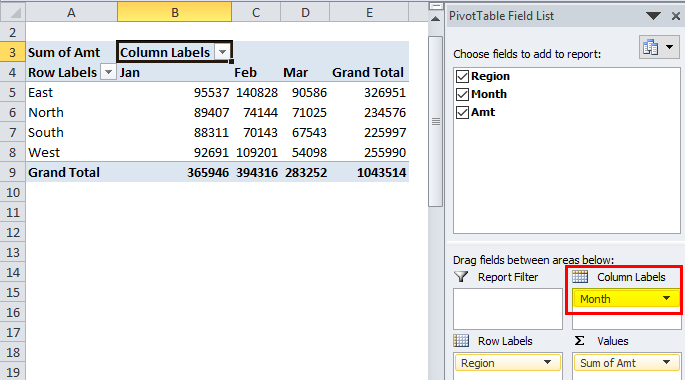Select row 3 header
The width and height of the screenshot is (685, 380).
click(x=13, y=52)
